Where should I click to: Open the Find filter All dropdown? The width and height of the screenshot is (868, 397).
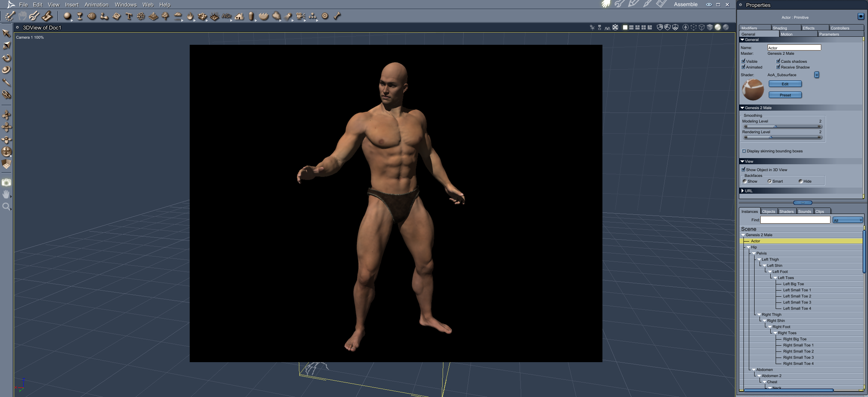point(848,220)
